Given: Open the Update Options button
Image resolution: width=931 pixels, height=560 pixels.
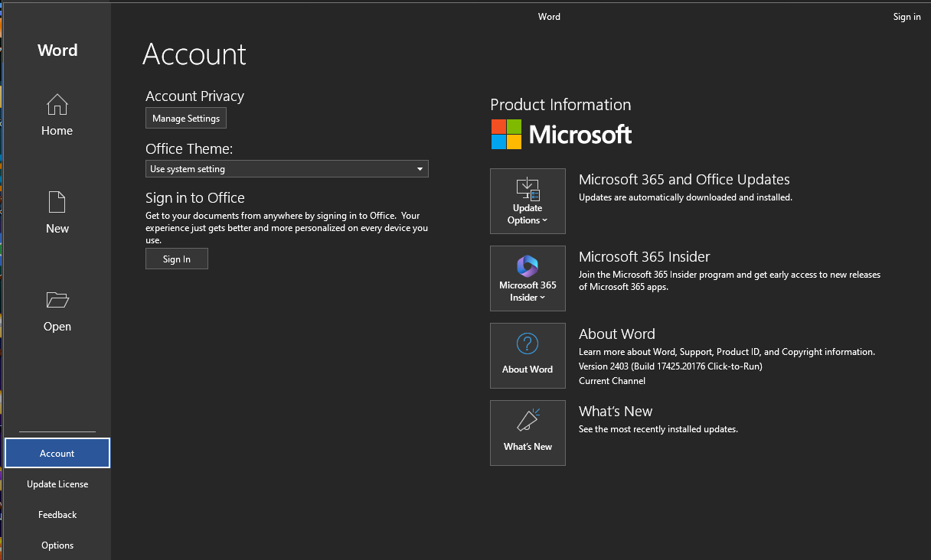Looking at the screenshot, I should (x=528, y=201).
